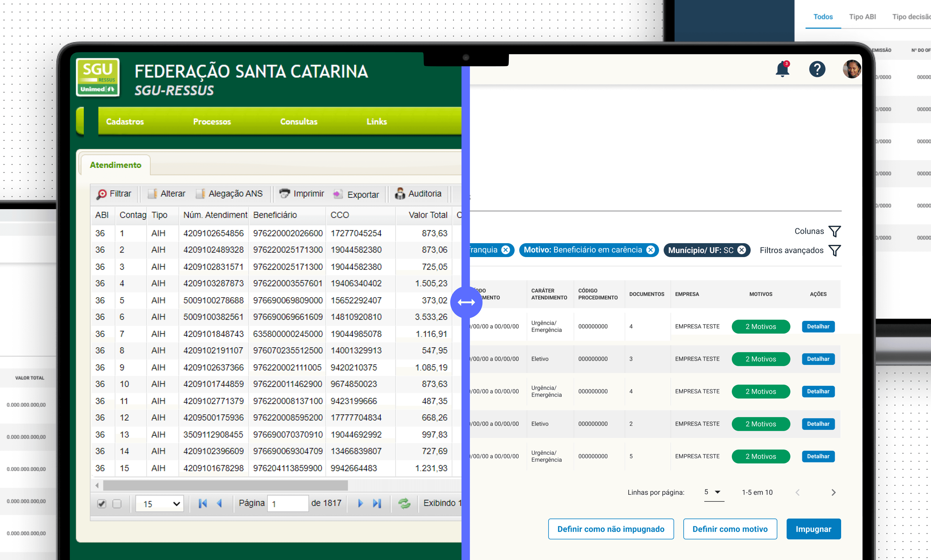
Task: Click the Exportar toolbar icon
Action: pyautogui.click(x=337, y=194)
